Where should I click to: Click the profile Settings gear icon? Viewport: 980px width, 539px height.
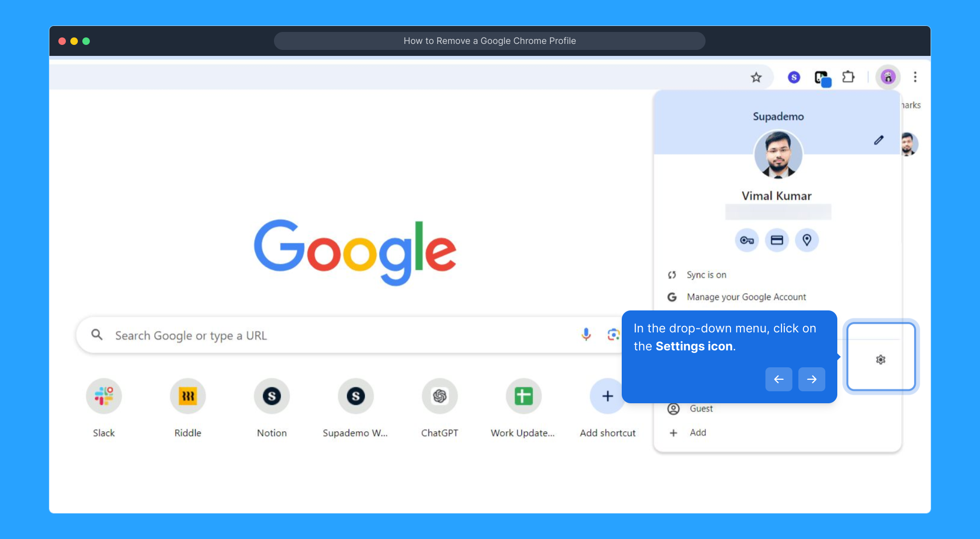pyautogui.click(x=881, y=360)
